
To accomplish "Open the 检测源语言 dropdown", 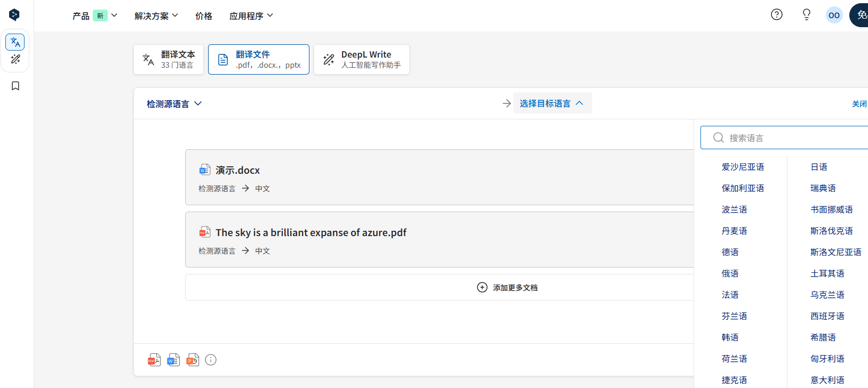I will pyautogui.click(x=174, y=104).
